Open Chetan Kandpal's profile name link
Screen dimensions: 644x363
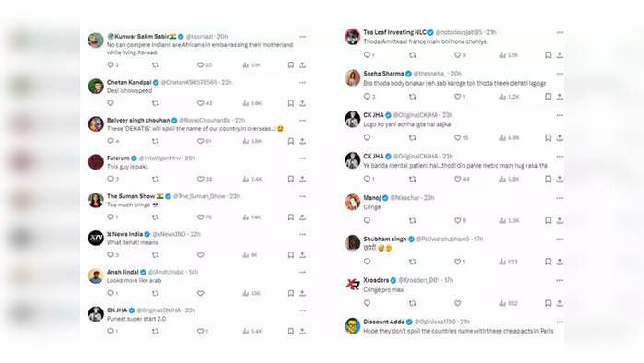[129, 82]
